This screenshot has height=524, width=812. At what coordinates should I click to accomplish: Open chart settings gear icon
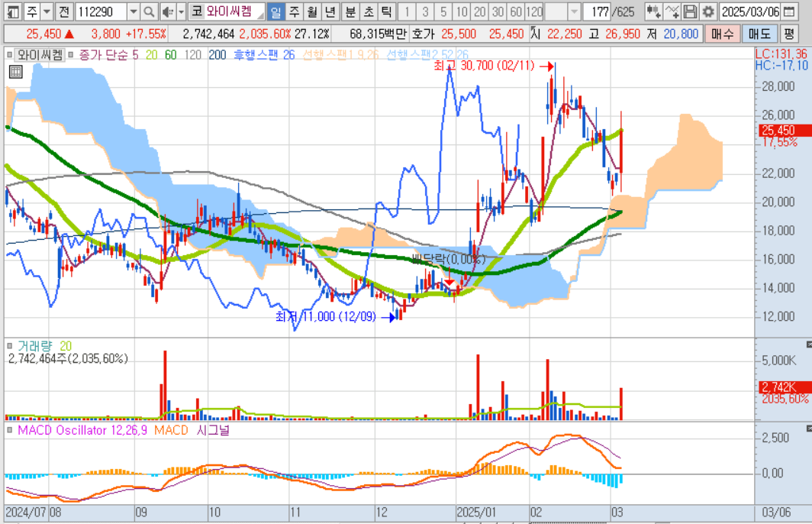coord(708,11)
